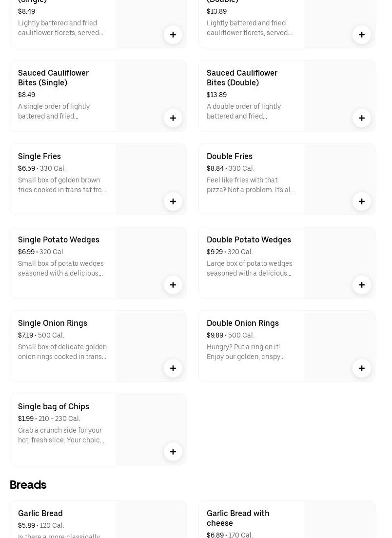Click Single Onion Rings description text
The image size is (392, 538).
pyautogui.click(x=62, y=352)
